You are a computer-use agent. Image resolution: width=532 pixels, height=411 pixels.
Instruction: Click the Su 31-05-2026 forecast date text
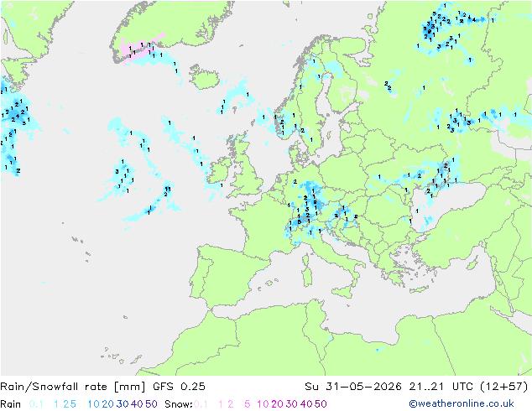point(353,387)
